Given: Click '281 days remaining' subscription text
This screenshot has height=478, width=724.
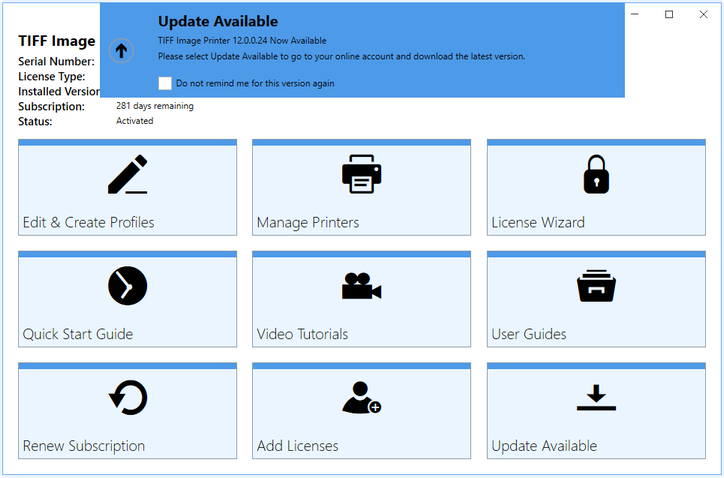Looking at the screenshot, I should [155, 106].
